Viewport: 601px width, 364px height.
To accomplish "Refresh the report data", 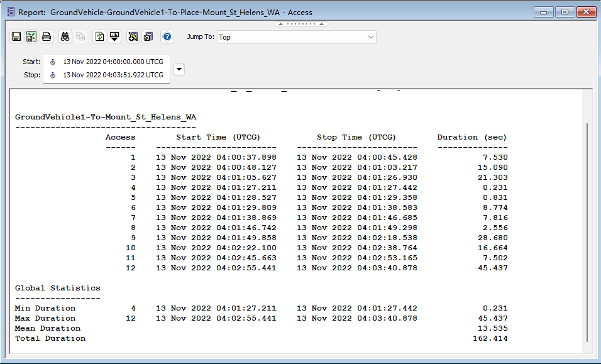I will pyautogui.click(x=99, y=37).
